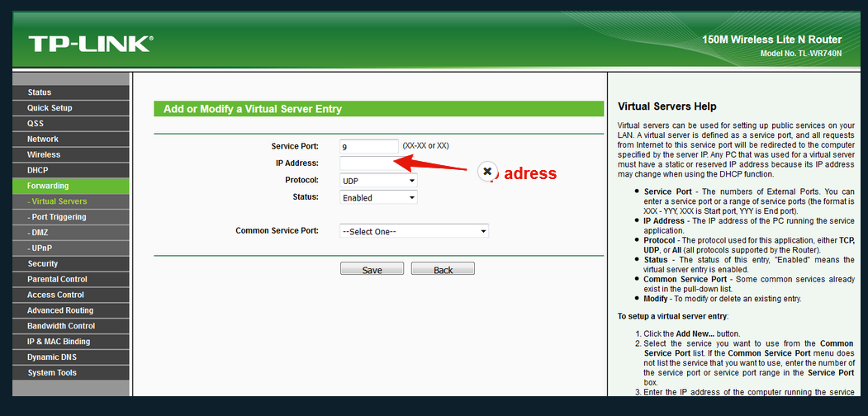
Task: Click the 'Service Port:' form label
Action: [295, 147]
